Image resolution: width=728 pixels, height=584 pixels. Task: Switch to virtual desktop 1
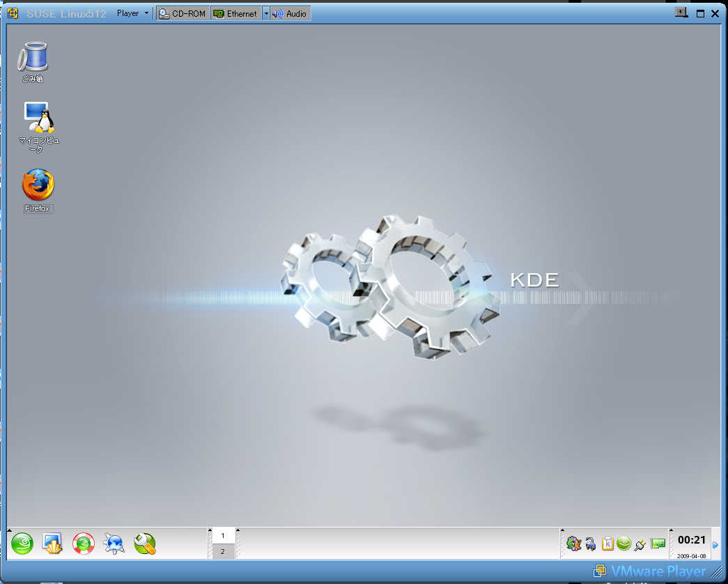[223, 536]
